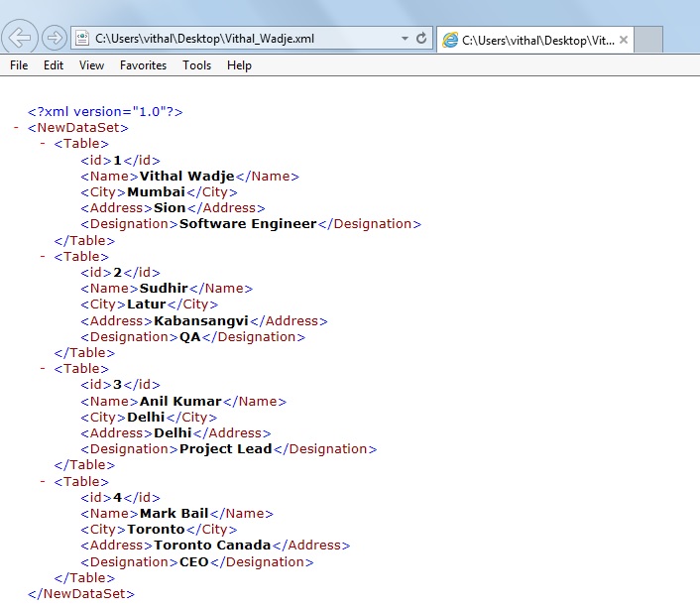Close the Vithal_Wadje.xml browser tab
700x608 pixels.
tap(624, 40)
